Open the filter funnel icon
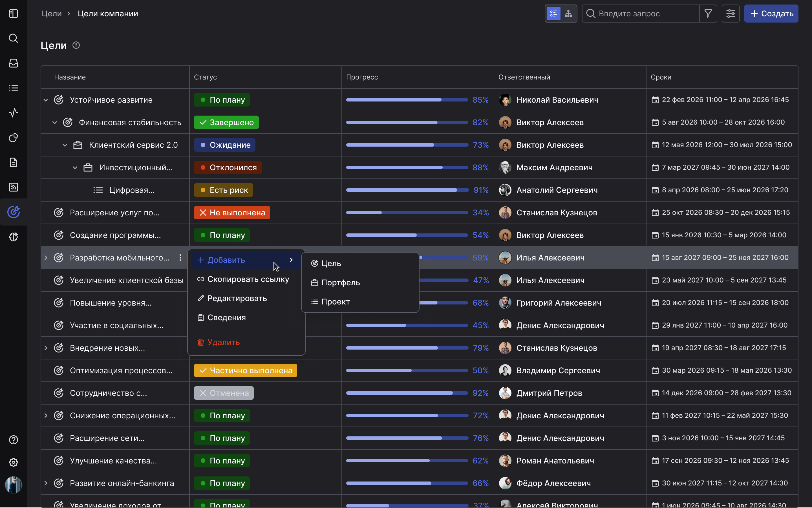 708,14
